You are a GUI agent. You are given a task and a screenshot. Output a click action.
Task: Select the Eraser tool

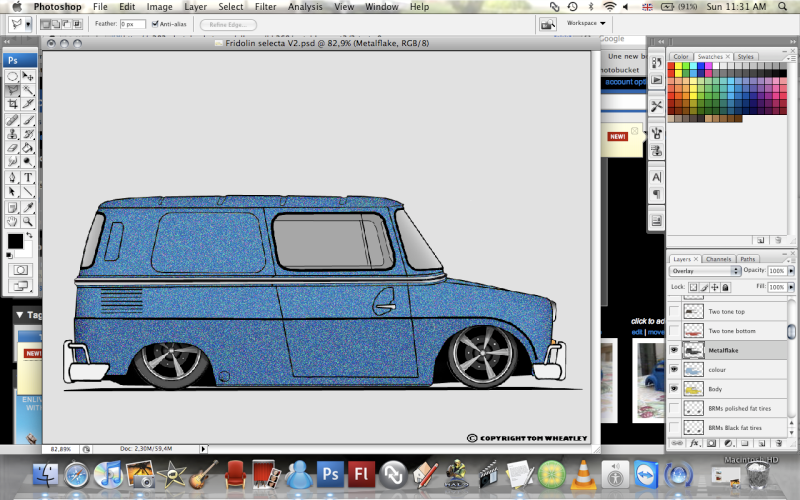coord(12,148)
